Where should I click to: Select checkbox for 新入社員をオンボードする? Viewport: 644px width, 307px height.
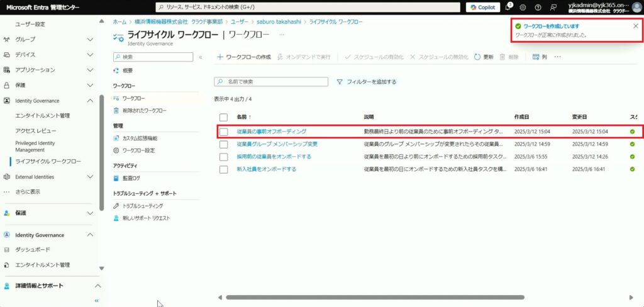tap(223, 169)
